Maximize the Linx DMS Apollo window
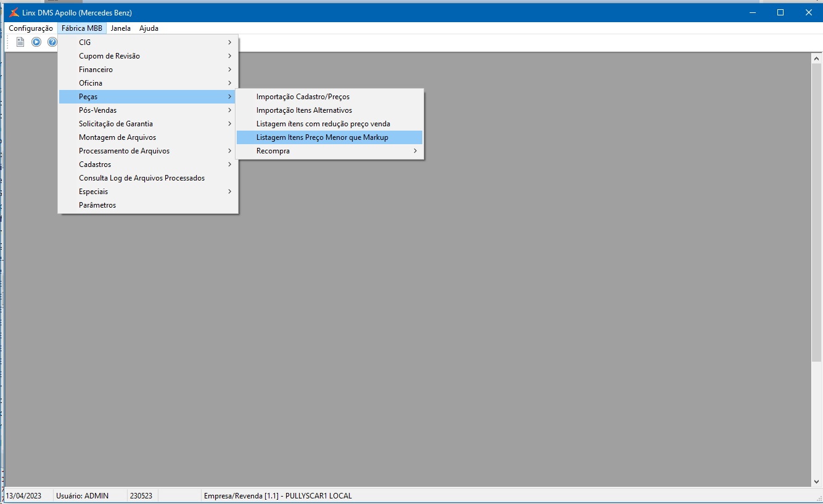The image size is (823, 504). pyautogui.click(x=780, y=12)
